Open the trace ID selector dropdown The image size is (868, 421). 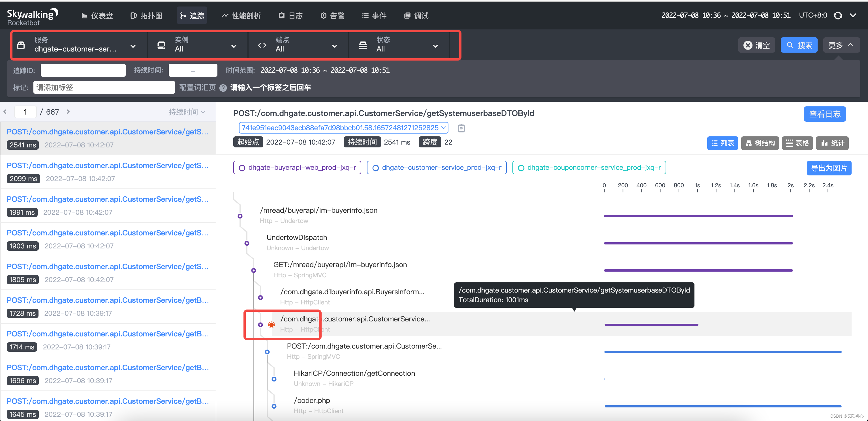(343, 128)
